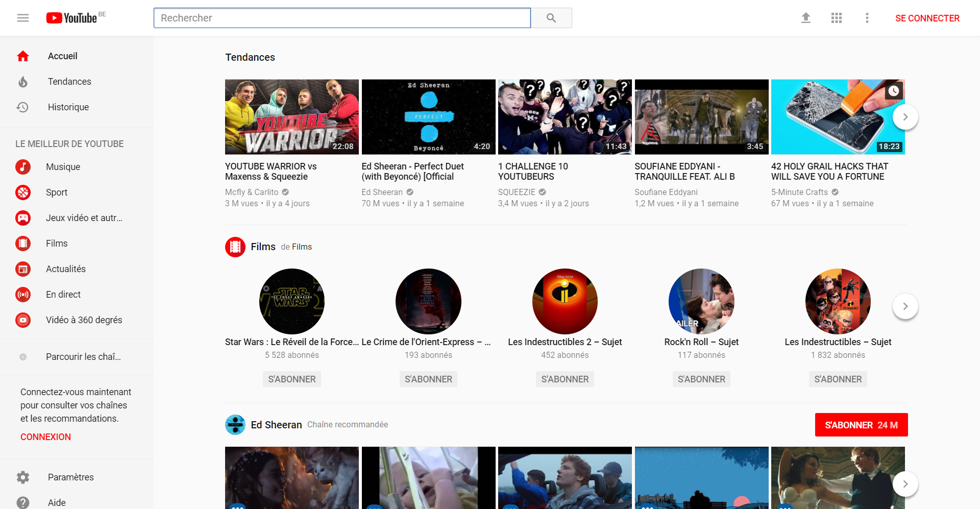Click '42 HOLY GRAIL HACKS' video title
Image resolution: width=980 pixels, height=509 pixels.
point(829,172)
